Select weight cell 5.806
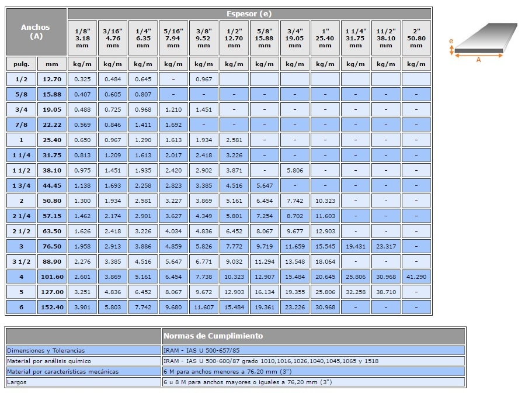 pos(295,171)
